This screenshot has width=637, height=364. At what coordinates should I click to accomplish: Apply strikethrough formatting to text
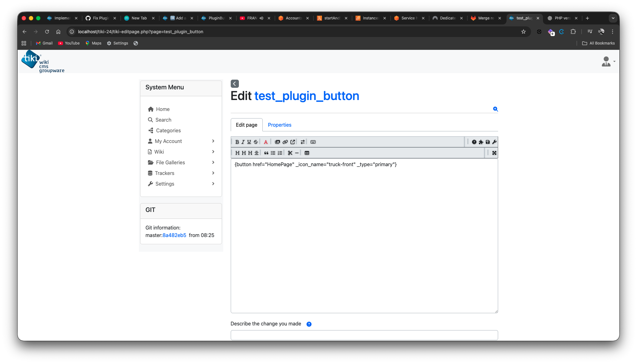tap(256, 142)
